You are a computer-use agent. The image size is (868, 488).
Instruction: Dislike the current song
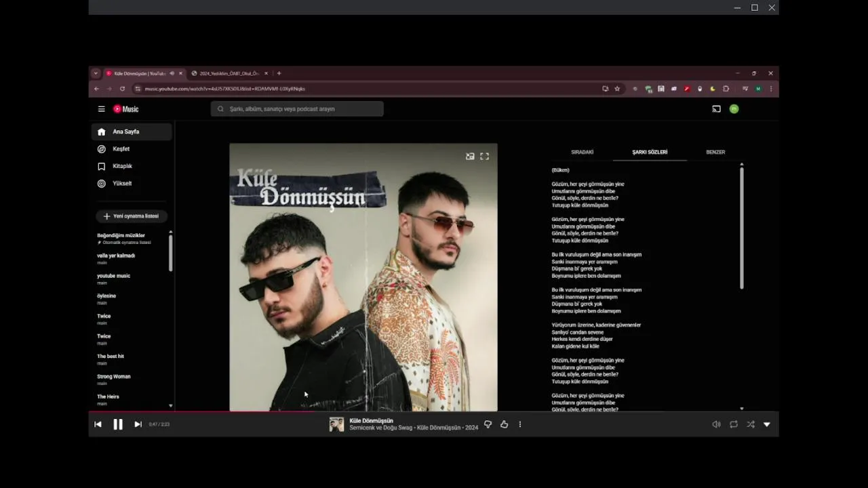point(488,424)
